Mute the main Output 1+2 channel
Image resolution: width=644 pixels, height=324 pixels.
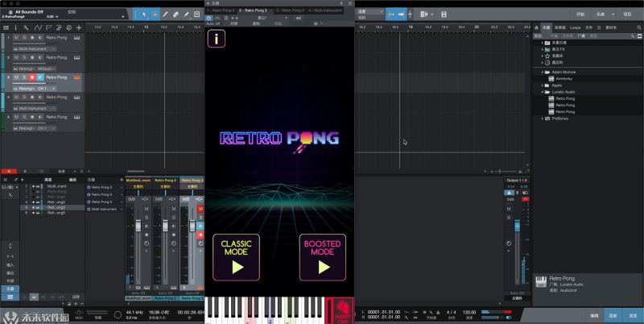tap(509, 209)
